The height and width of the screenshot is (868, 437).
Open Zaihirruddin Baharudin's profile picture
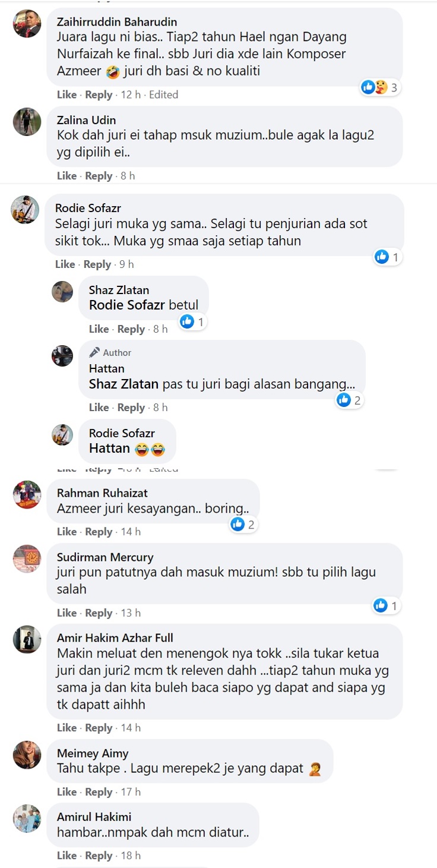coord(27,24)
